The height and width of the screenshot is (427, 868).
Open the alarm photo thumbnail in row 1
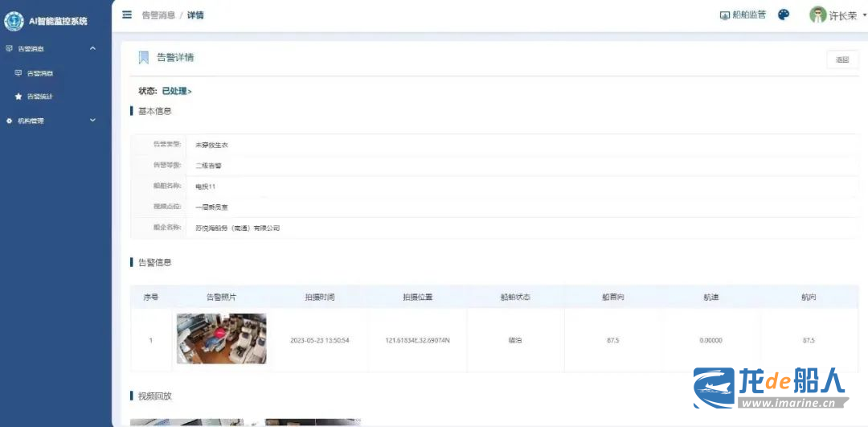[x=221, y=339]
